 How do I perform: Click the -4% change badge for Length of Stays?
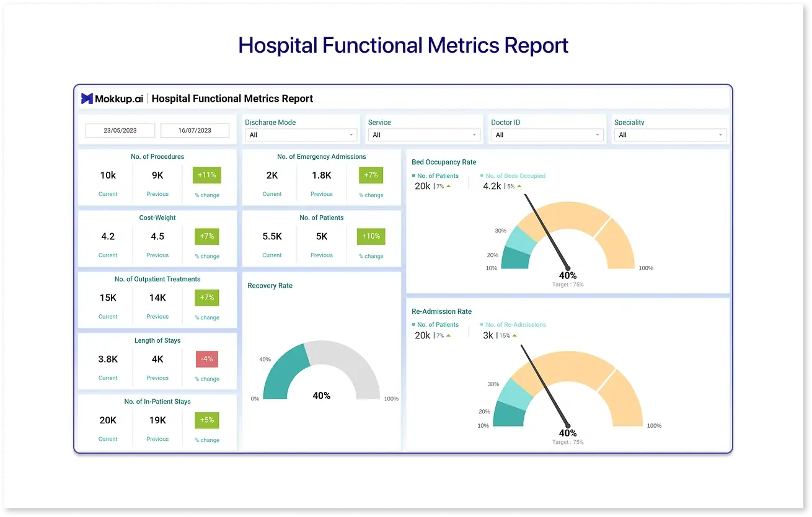[x=207, y=359]
